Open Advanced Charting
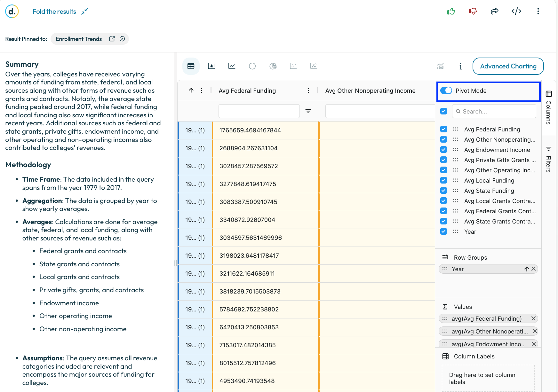 [508, 66]
